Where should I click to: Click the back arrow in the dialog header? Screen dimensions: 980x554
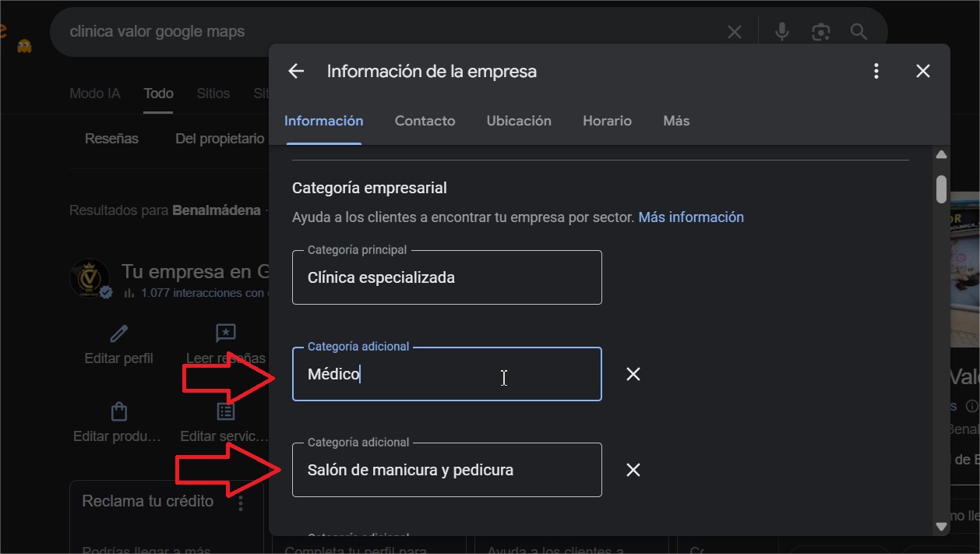point(296,70)
